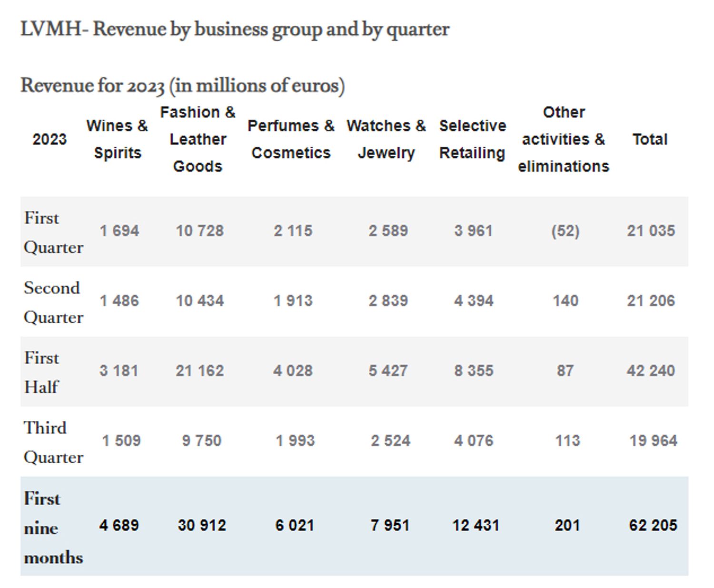Click First Half Retailing value '8 355'

pos(474,371)
